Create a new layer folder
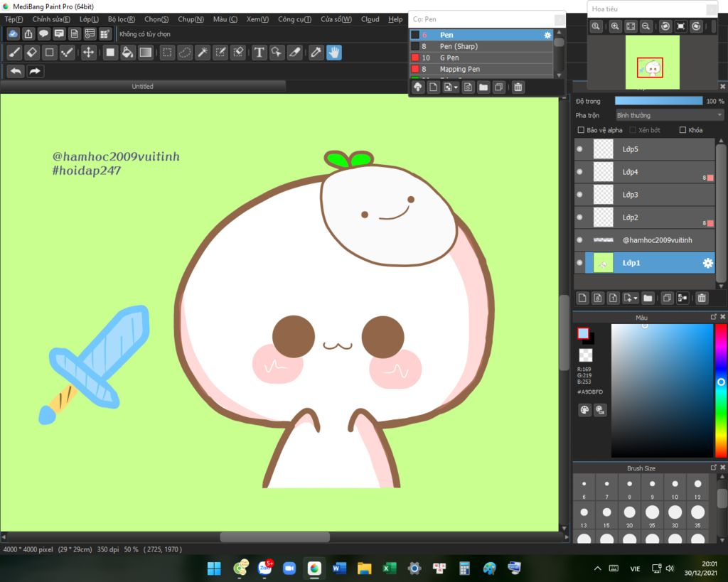728x582 pixels. (648, 298)
